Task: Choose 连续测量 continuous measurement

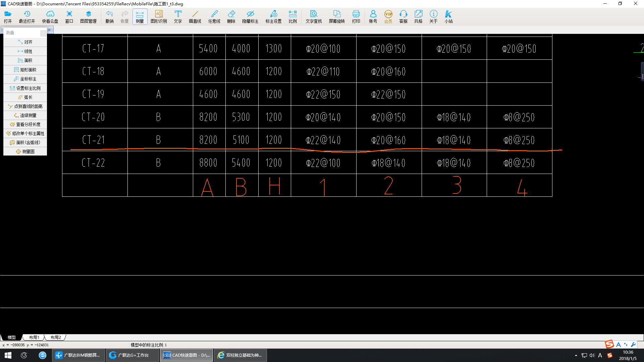Action: (x=25, y=115)
